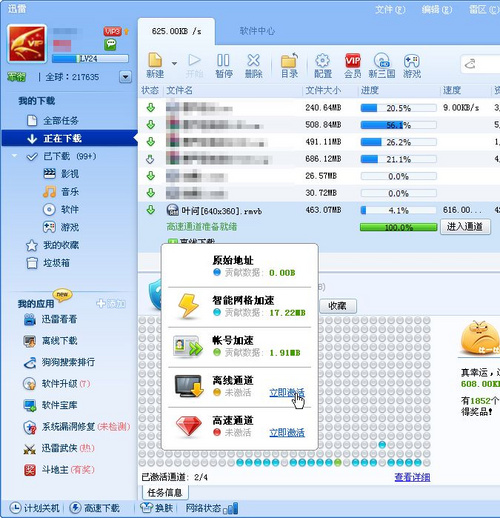Viewport: 500px width, 518px height.
Task: Launch the 新三国 toolbar icon
Action: [382, 65]
